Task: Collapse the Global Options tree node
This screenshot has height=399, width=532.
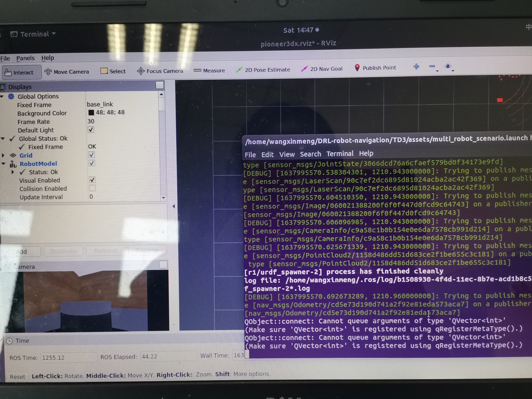Action: pyautogui.click(x=2, y=97)
